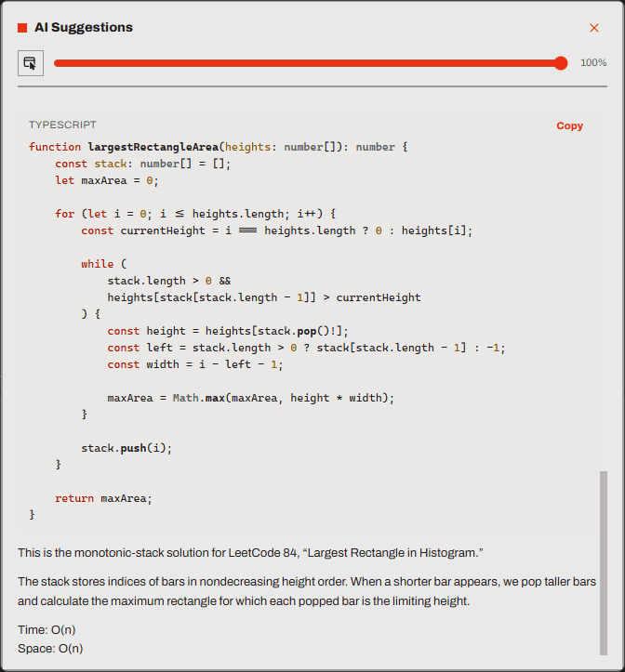This screenshot has width=625, height=672.
Task: Click the "TYPESCRIPT" language label
Action: [62, 125]
